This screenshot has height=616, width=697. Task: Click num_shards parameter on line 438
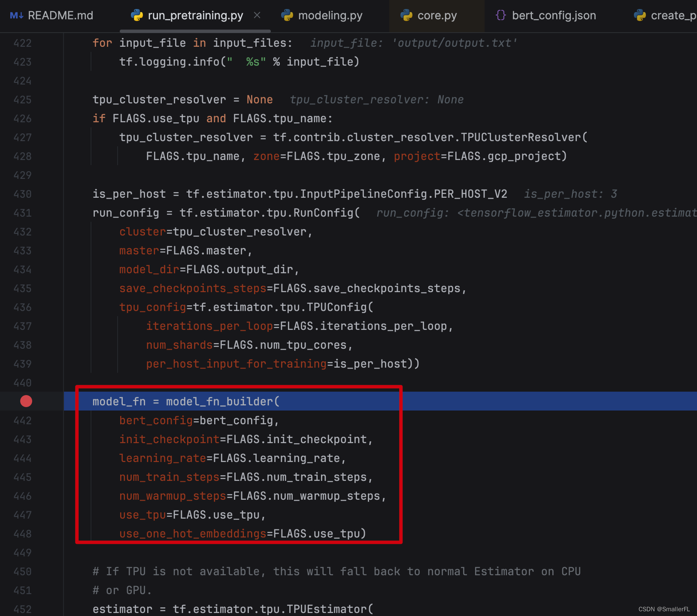[x=179, y=345]
